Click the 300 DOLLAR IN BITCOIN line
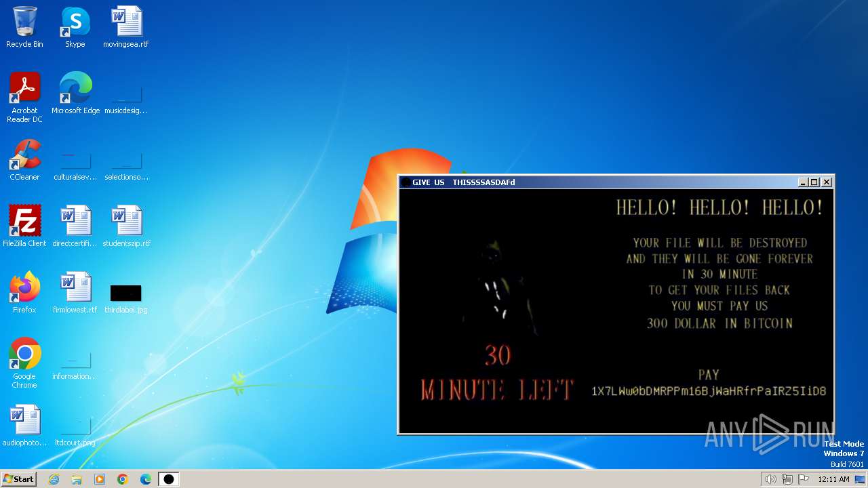Viewport: 868px width, 488px height. click(x=719, y=323)
